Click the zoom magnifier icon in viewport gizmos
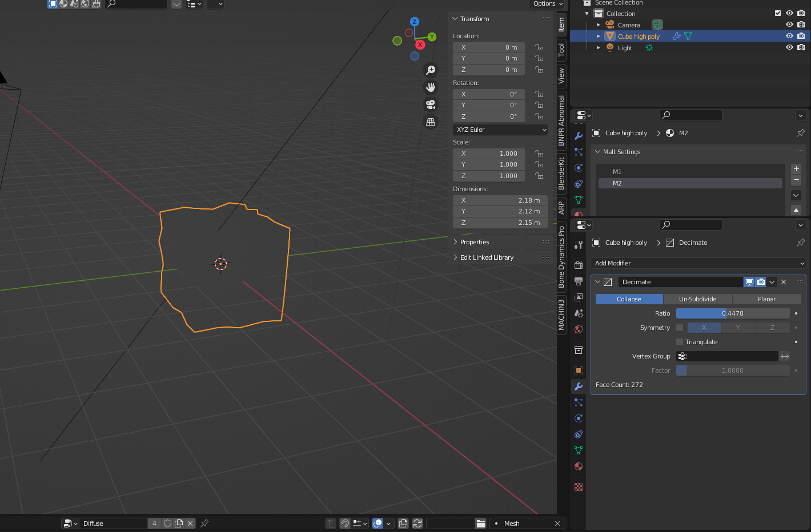 431,70
